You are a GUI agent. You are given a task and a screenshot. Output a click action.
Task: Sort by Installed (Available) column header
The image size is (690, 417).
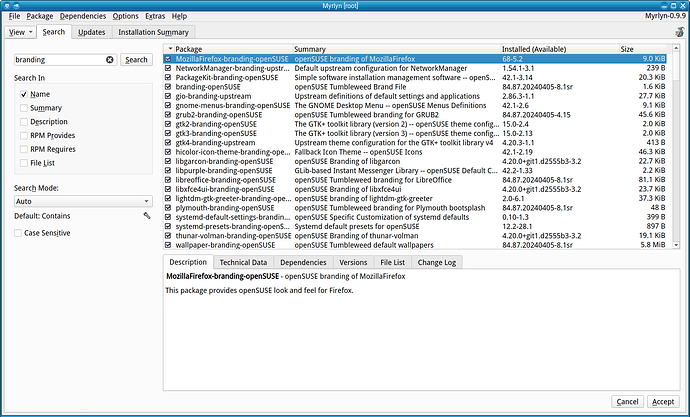pos(560,49)
